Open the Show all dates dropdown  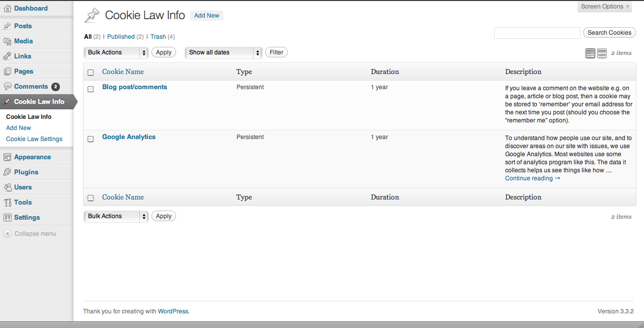tap(223, 52)
